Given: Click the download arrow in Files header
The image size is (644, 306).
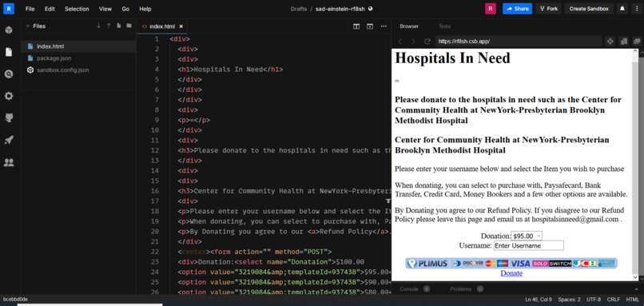Looking at the screenshot, I should [x=98, y=26].
